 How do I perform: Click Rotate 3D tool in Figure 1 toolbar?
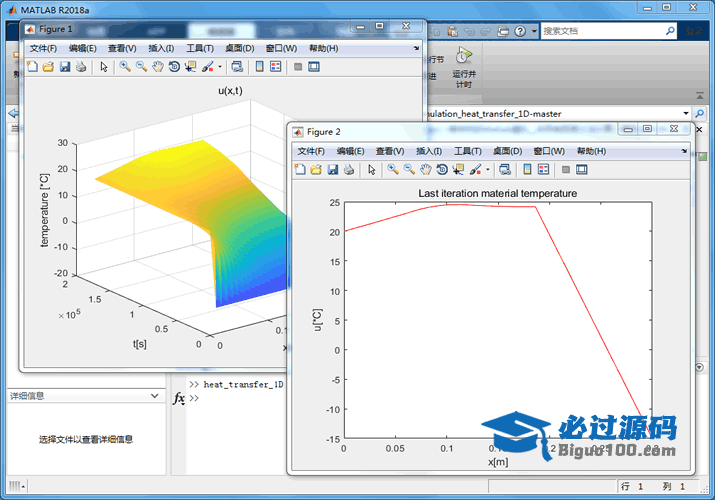[174, 67]
